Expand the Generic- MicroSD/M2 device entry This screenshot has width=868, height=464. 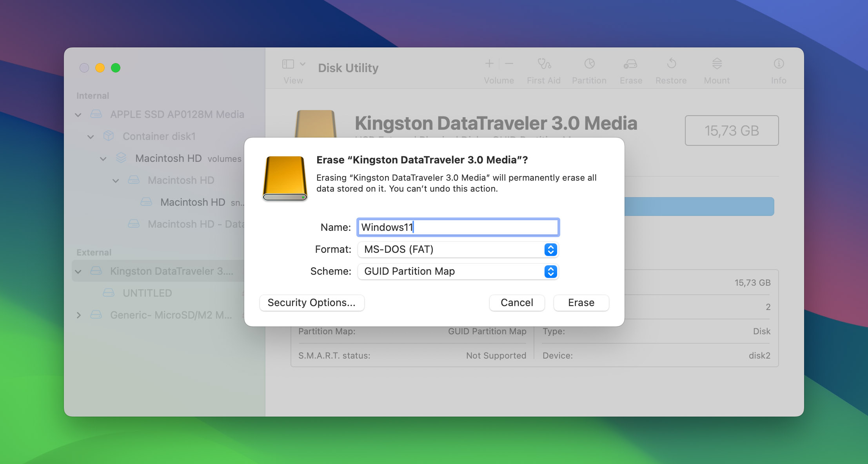pos(79,315)
